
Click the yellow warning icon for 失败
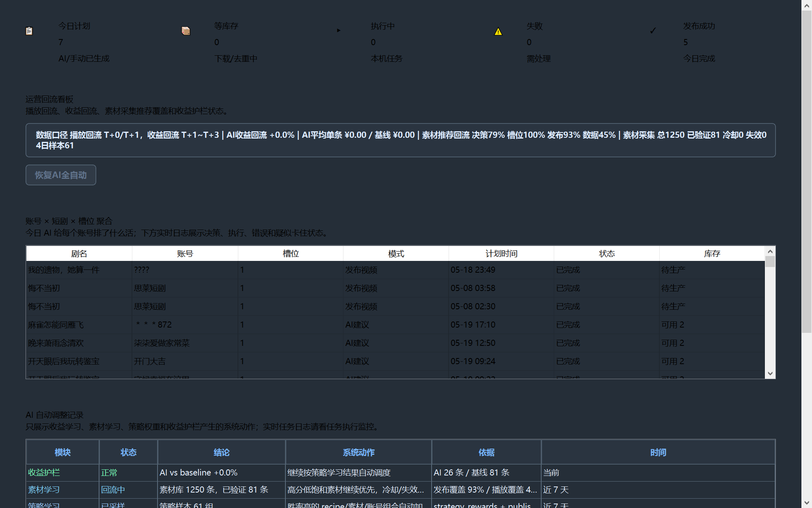498,31
